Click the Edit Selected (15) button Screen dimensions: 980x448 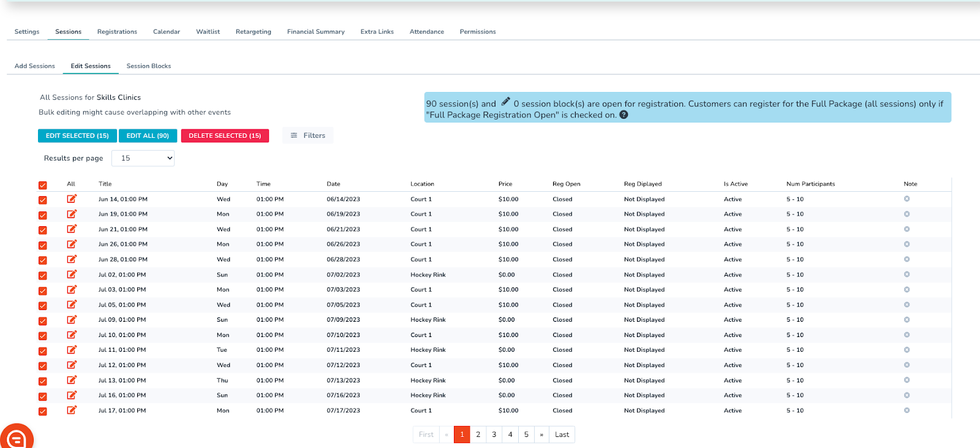tap(77, 135)
